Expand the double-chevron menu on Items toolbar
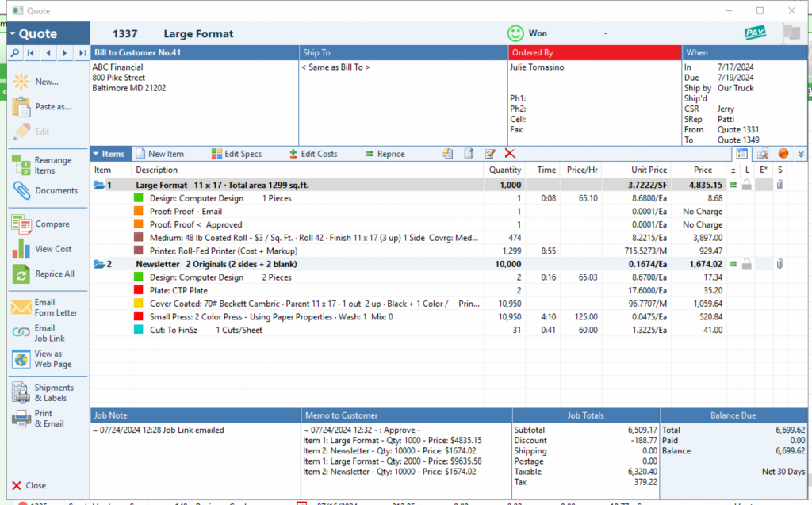The height and width of the screenshot is (505, 812). click(x=802, y=153)
